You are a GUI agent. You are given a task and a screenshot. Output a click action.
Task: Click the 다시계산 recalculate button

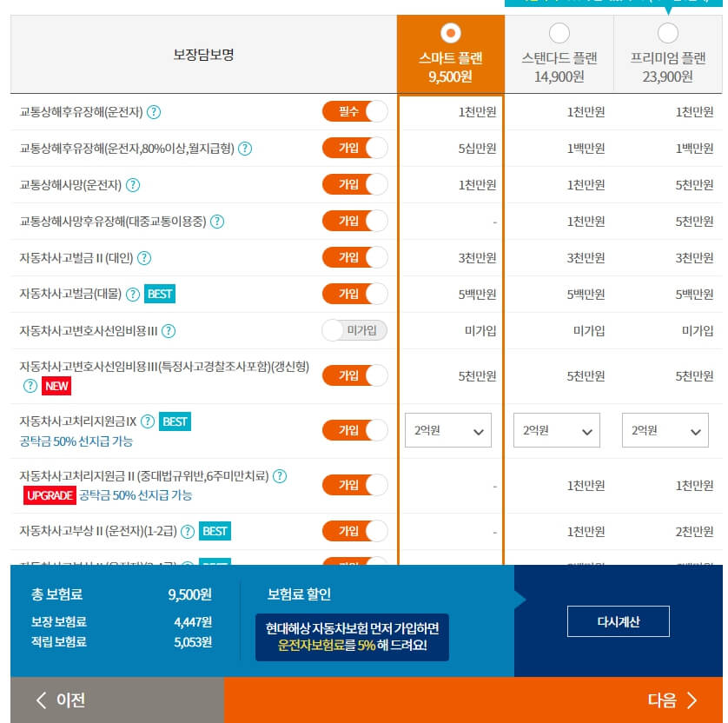(618, 620)
